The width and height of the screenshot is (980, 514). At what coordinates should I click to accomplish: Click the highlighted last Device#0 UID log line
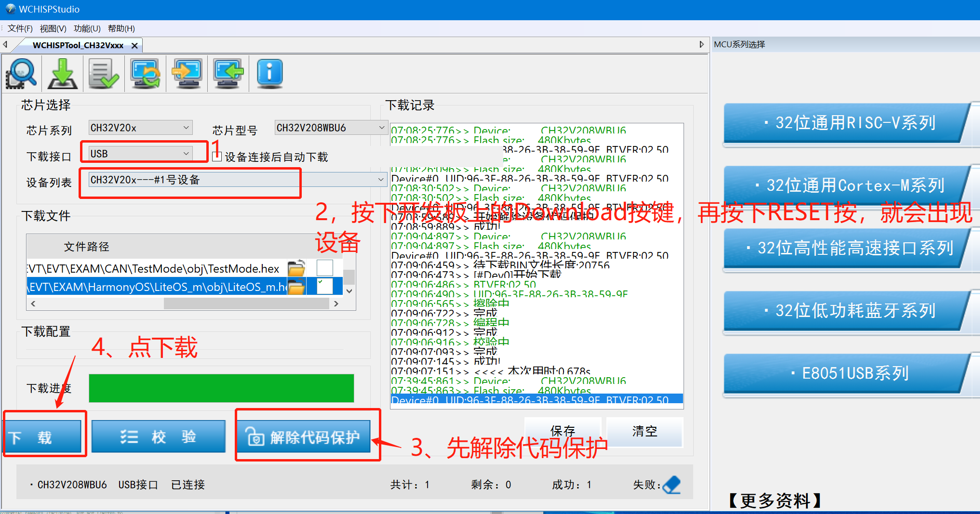pos(537,399)
